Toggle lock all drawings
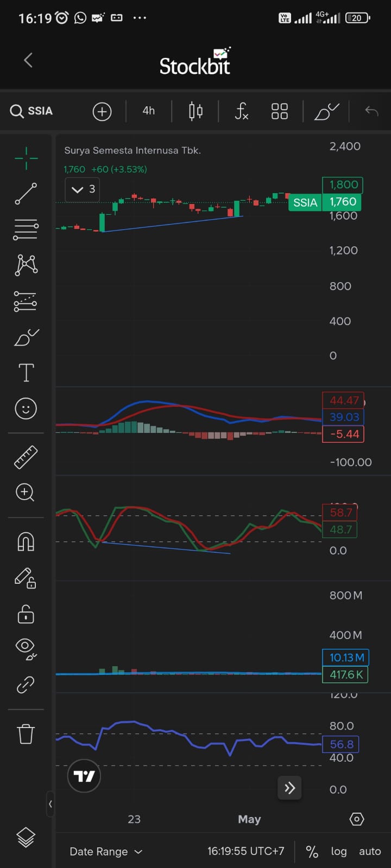 tap(26, 614)
